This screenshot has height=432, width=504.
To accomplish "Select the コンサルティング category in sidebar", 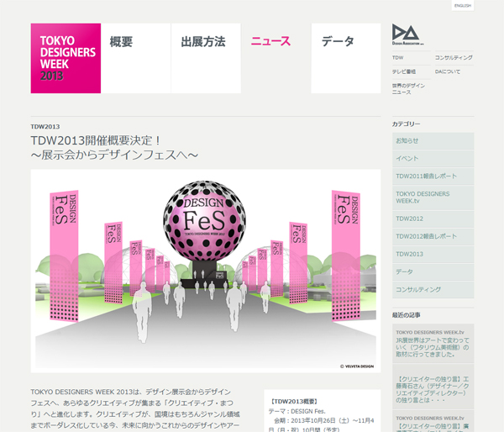I will 433,290.
